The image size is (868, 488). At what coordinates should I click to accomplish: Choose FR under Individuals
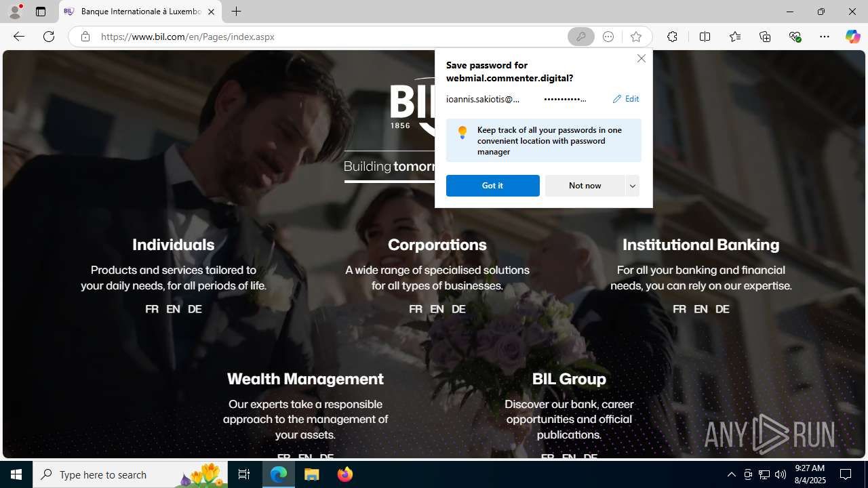point(152,309)
